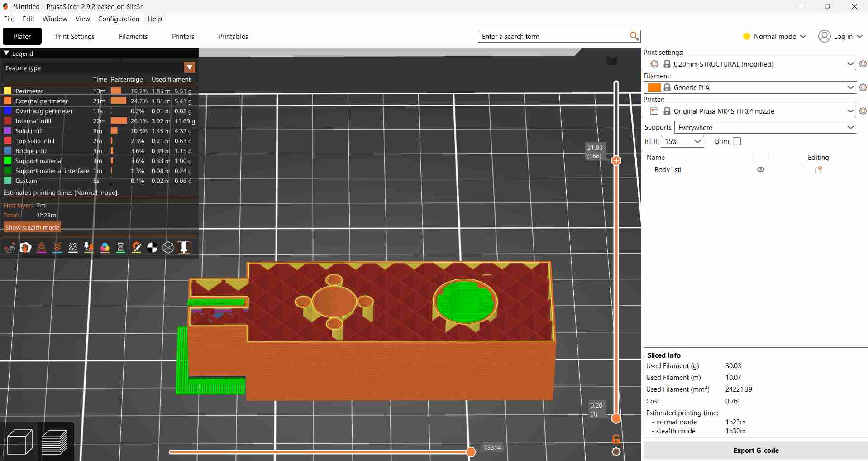Open Normal mode dropdown
Image resolution: width=868 pixels, height=461 pixels.
[775, 36]
